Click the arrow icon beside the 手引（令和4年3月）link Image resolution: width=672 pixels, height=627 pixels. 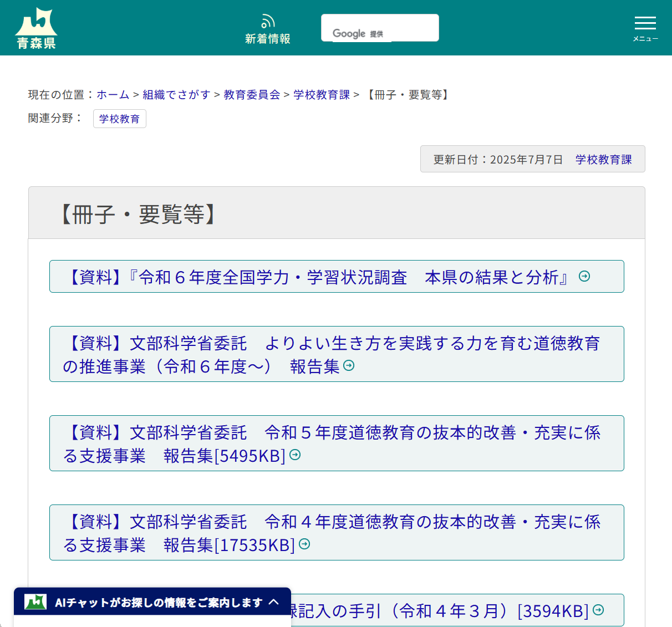click(598, 610)
